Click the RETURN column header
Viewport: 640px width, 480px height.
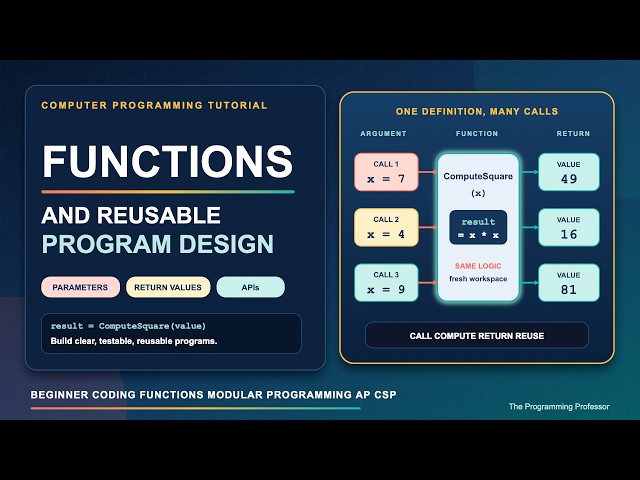573,133
